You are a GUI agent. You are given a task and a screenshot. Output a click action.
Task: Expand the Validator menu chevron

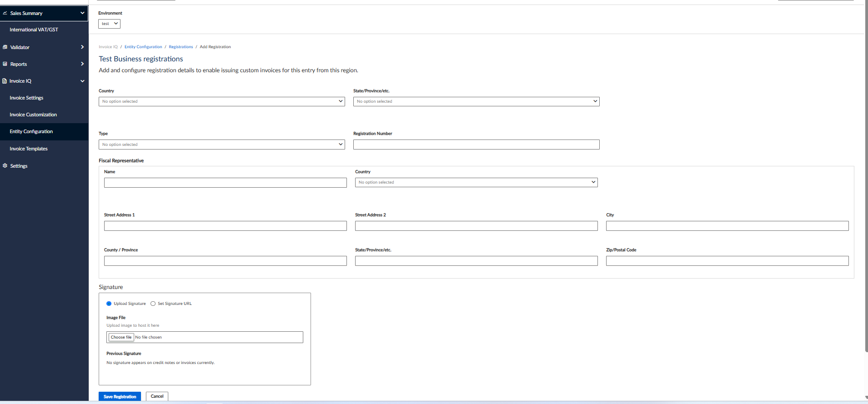[82, 47]
